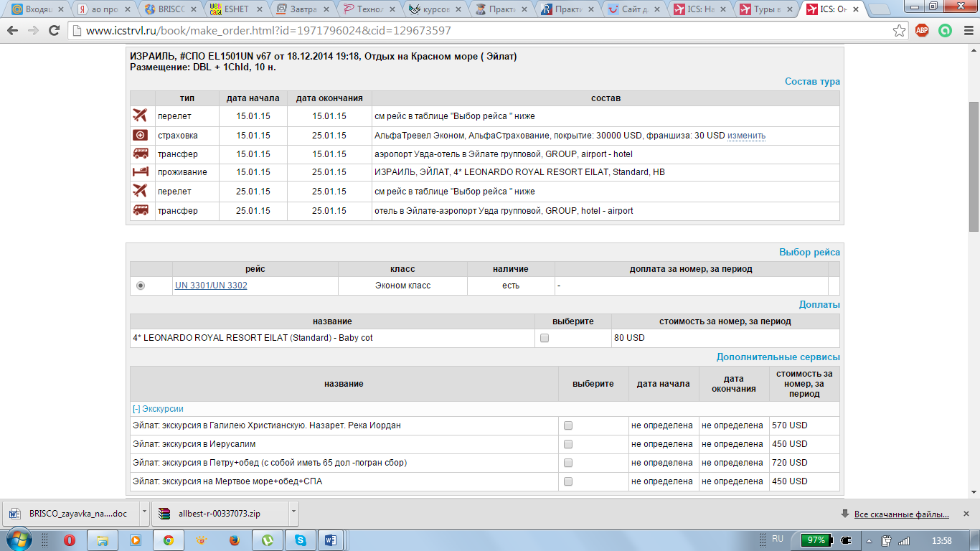Click the Состав тура section heading
Viewport: 980px width, 551px height.
(812, 82)
